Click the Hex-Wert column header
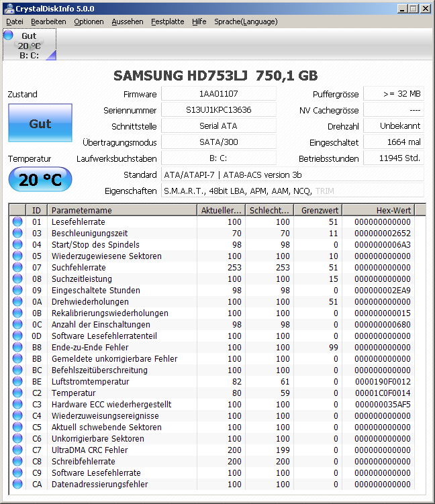 point(379,210)
